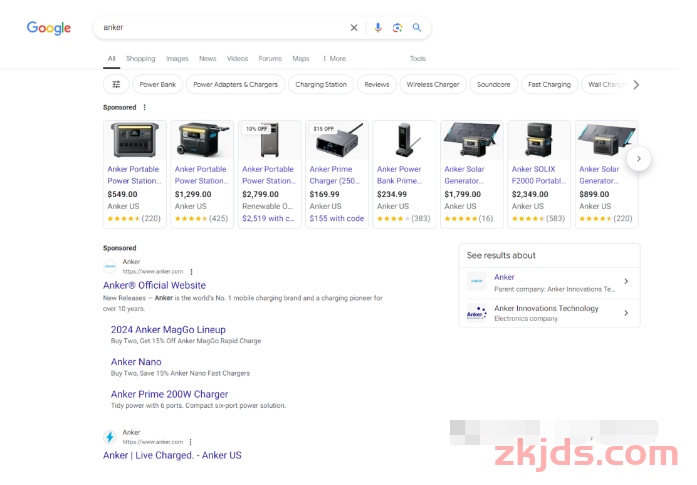Screen dimensions: 697x485
Task: Clear the search box with X icon
Action: 354,28
